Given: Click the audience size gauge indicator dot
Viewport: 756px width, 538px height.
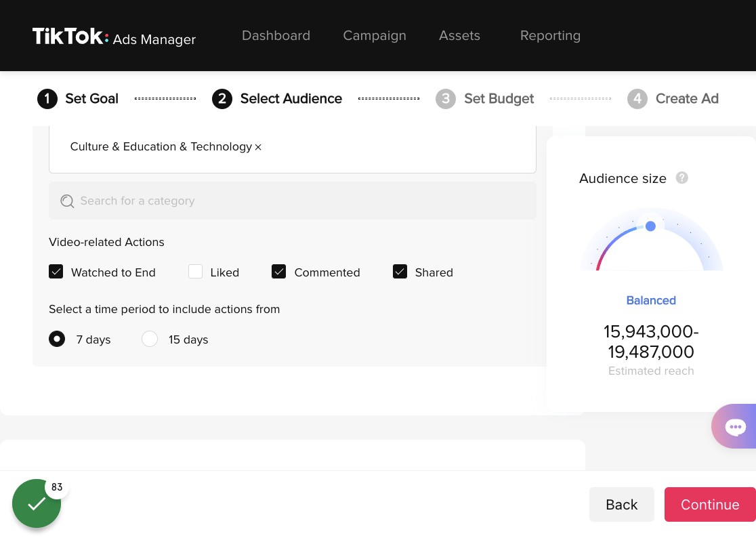Looking at the screenshot, I should click(650, 226).
